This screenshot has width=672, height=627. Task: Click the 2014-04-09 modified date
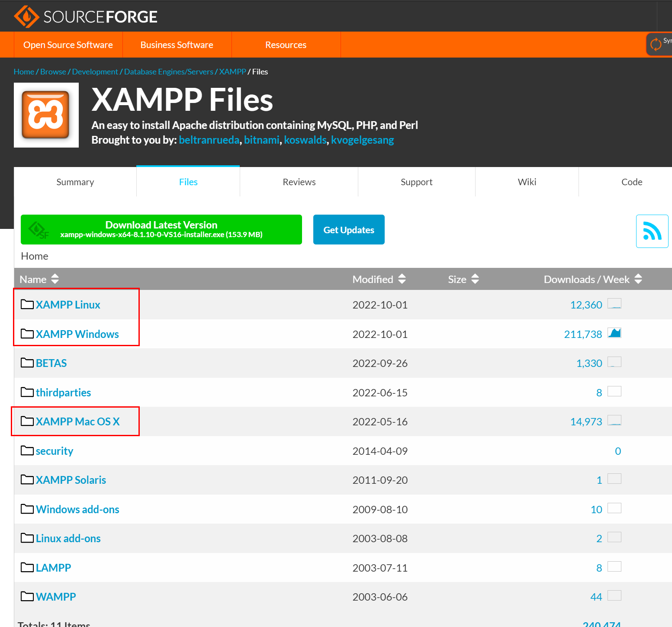tap(380, 451)
